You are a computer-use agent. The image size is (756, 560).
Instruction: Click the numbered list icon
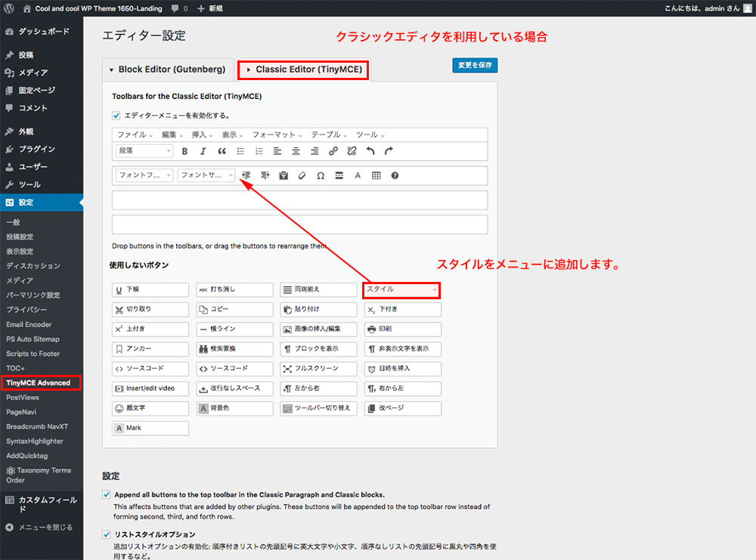pos(259,151)
